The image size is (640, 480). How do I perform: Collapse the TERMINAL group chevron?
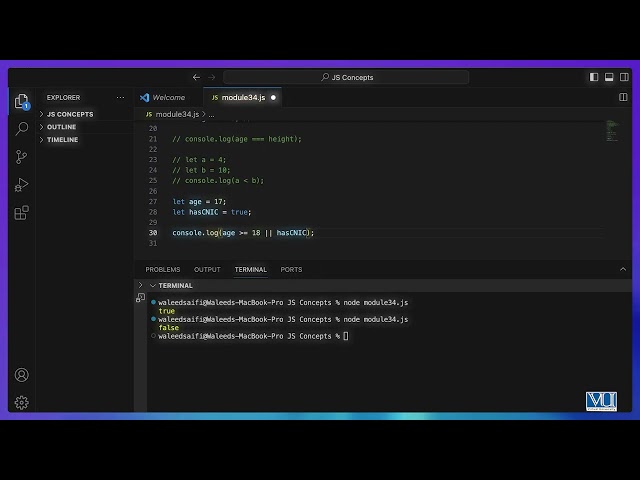tap(153, 285)
